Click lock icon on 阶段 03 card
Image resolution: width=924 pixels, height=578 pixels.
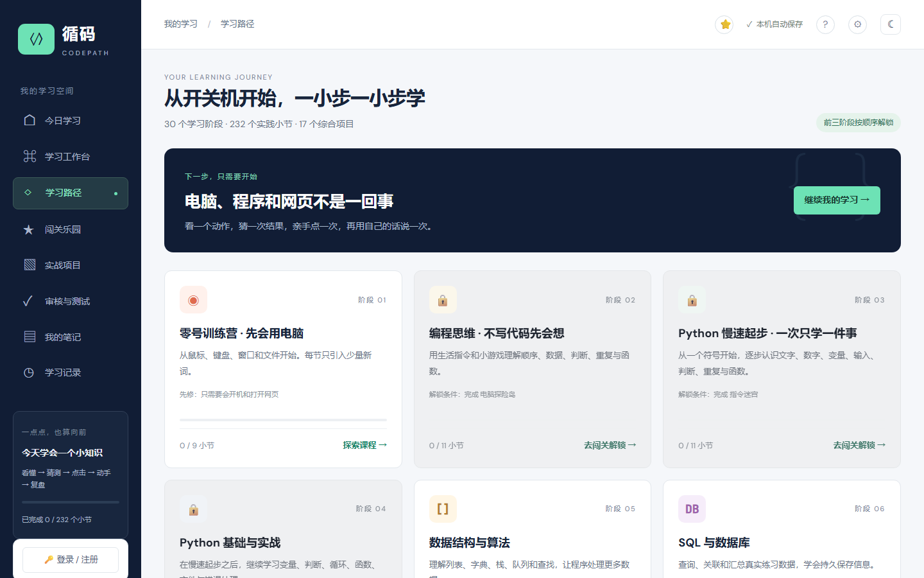coord(692,300)
